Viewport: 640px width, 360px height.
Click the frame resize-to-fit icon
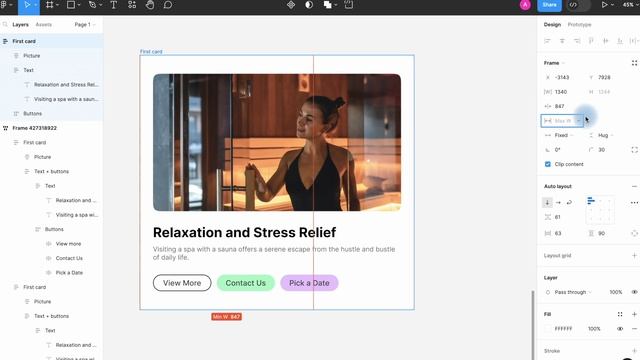634,63
